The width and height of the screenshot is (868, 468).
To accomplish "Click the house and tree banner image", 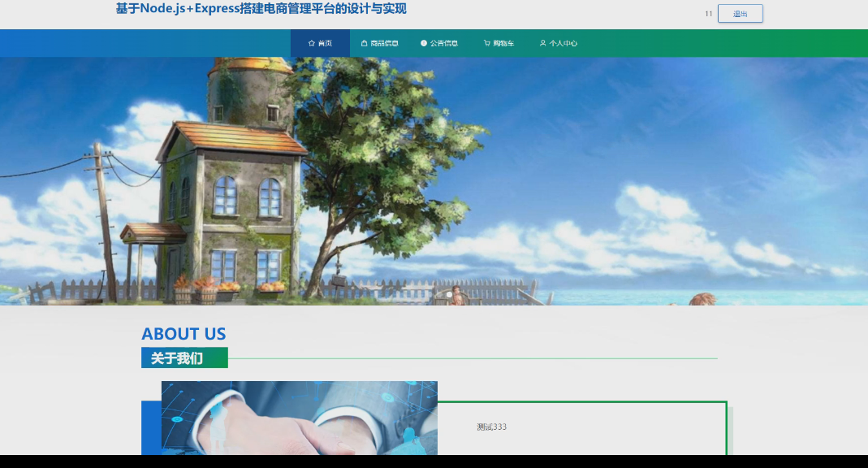I will pos(434,181).
